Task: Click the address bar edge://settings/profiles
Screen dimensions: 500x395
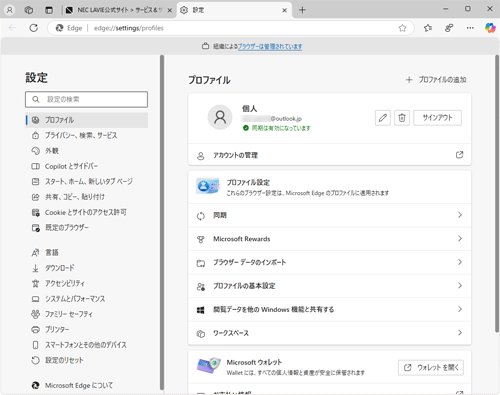Action: click(x=230, y=28)
